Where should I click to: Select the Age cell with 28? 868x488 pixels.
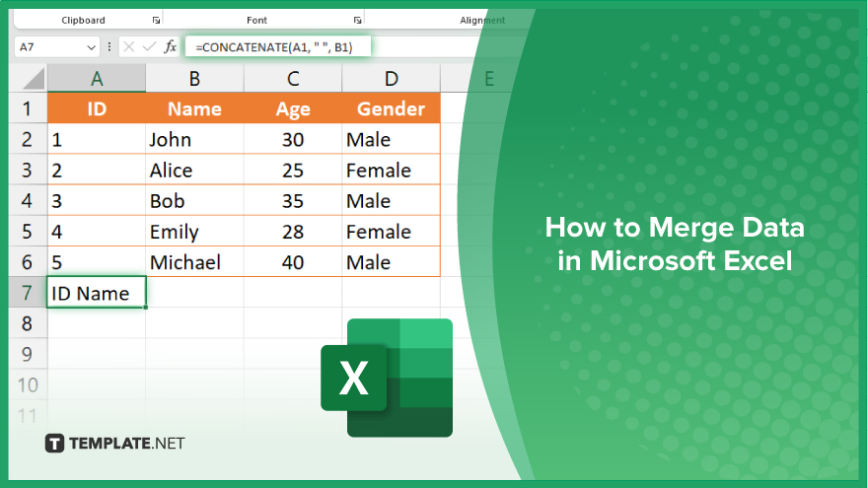point(293,232)
